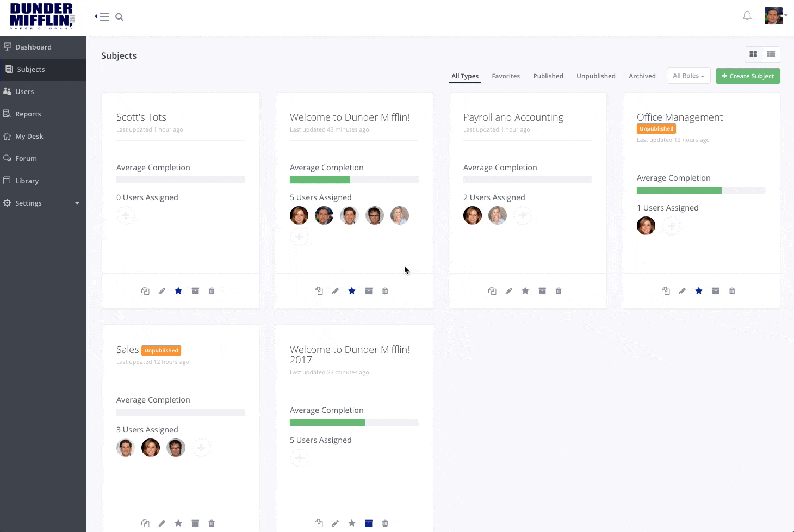Toggle favorite star on Office Management
This screenshot has width=794, height=532.
pyautogui.click(x=699, y=291)
